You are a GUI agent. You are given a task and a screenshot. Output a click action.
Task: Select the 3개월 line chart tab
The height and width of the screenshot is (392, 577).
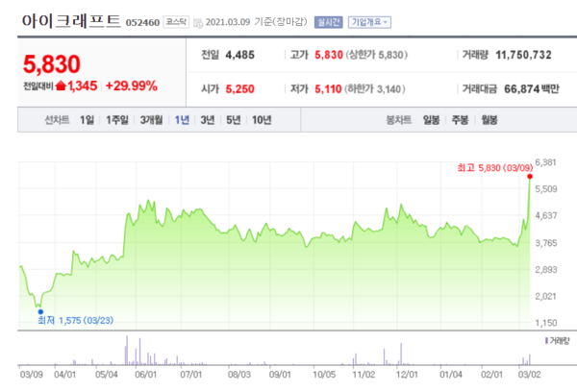151,120
